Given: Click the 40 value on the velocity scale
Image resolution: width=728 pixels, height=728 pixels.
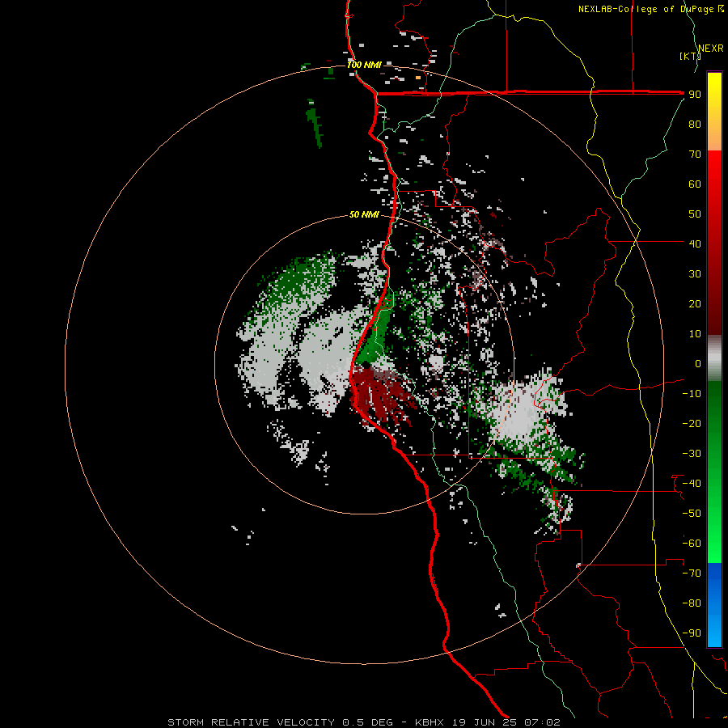Looking at the screenshot, I should click(695, 244).
